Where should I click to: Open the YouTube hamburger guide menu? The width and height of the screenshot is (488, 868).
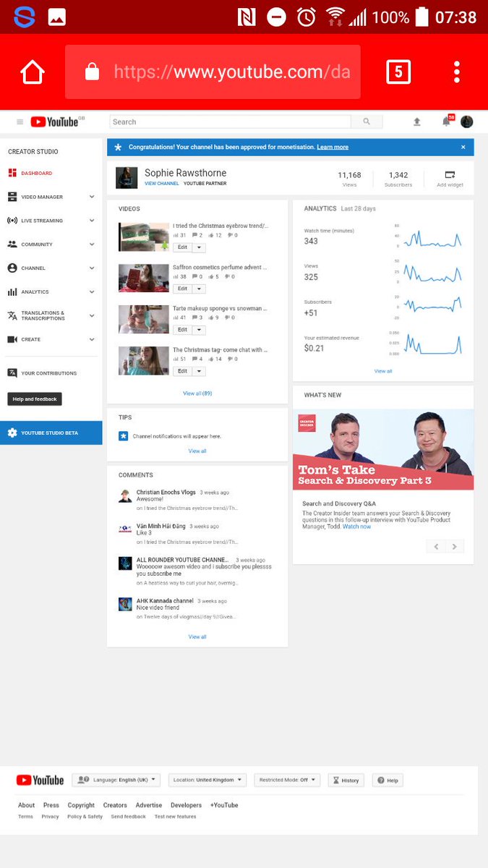tap(20, 122)
